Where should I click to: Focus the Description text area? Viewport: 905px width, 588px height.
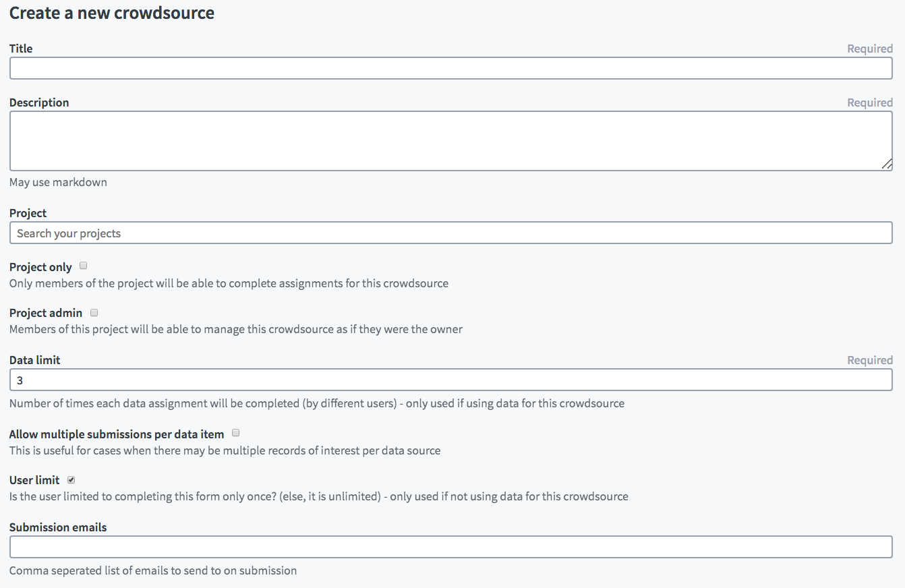coord(450,141)
